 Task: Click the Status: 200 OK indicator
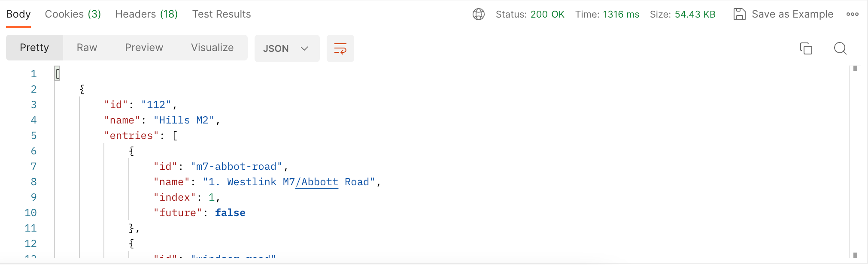pyautogui.click(x=530, y=14)
